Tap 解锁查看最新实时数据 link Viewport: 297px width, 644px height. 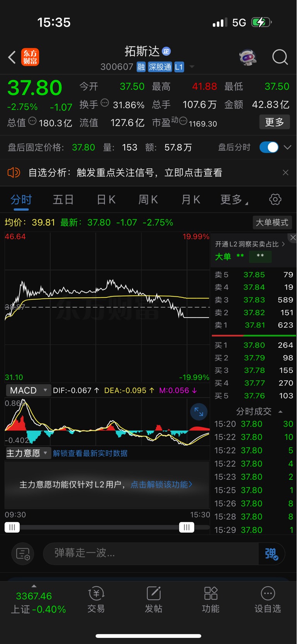coord(90,453)
